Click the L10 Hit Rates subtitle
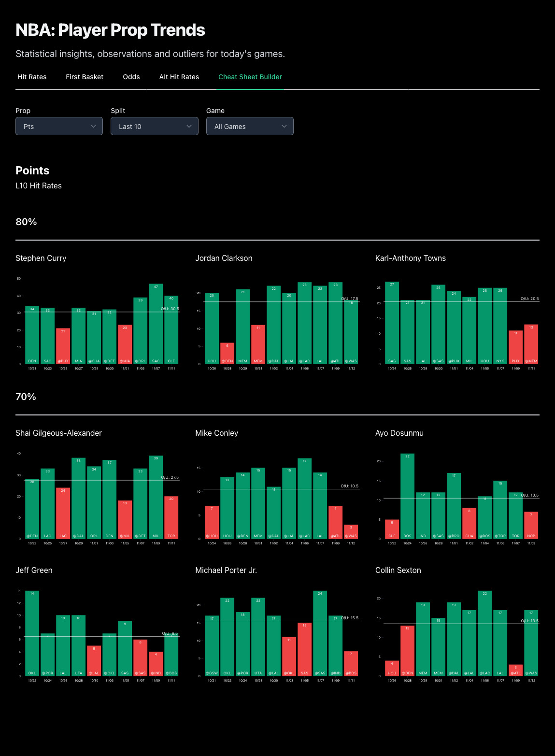The image size is (555, 756). 39,185
